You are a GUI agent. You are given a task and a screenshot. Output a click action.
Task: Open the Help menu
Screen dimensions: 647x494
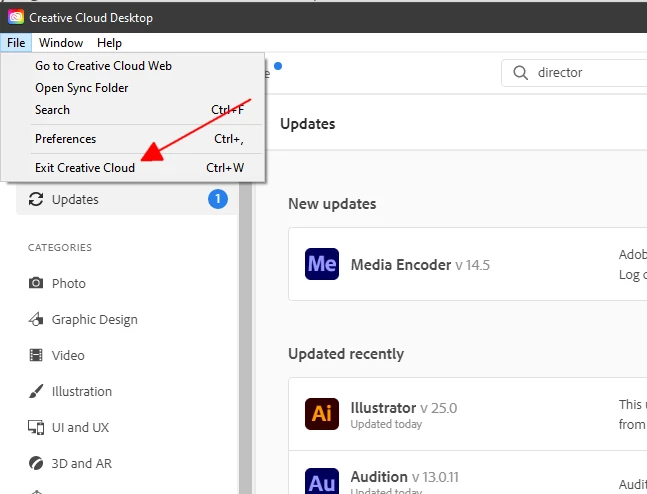click(x=109, y=43)
